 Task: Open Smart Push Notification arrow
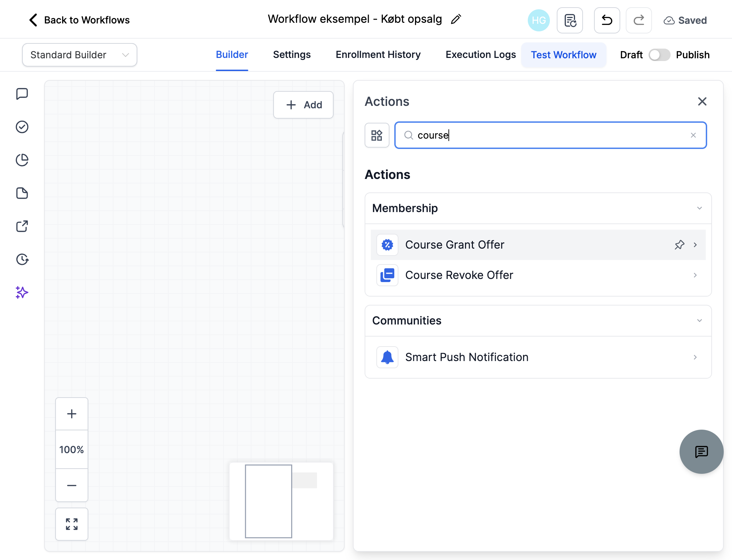695,357
